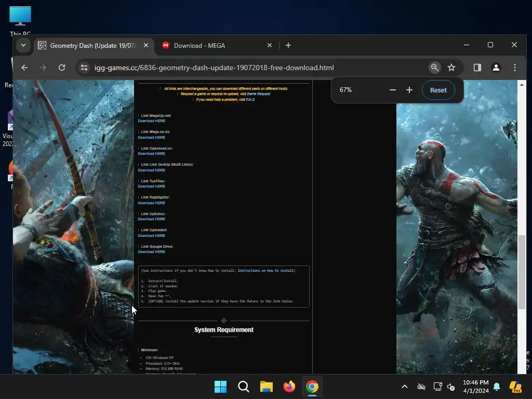Close the Geometry Dash tab
Image resolution: width=532 pixels, height=399 pixels.
(146, 45)
